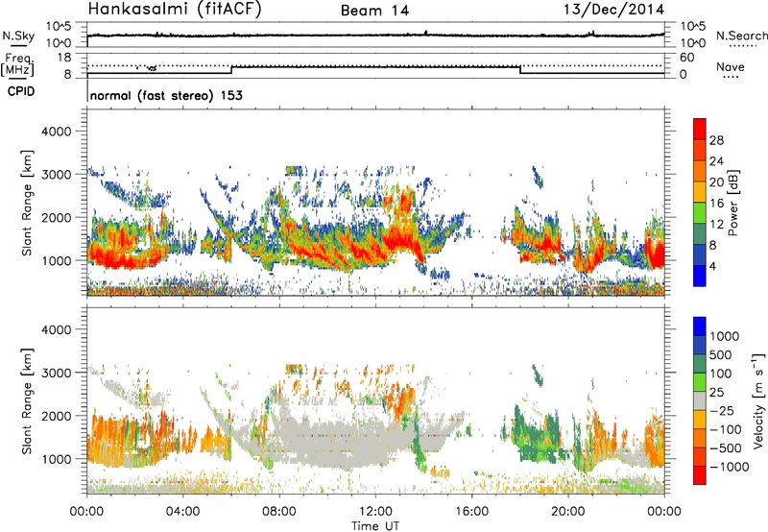
Task: Click the "4000" tick of the power panel
Action: click(x=57, y=132)
